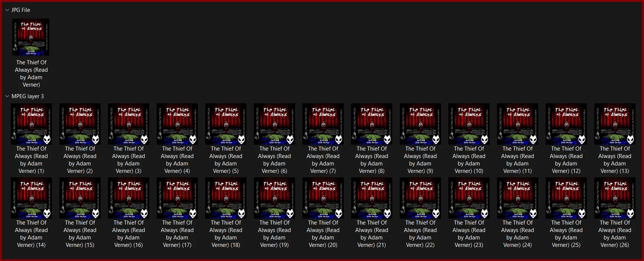Select MP3 thumbnail for track (17)
The width and height of the screenshot is (644, 261).
[177, 198]
